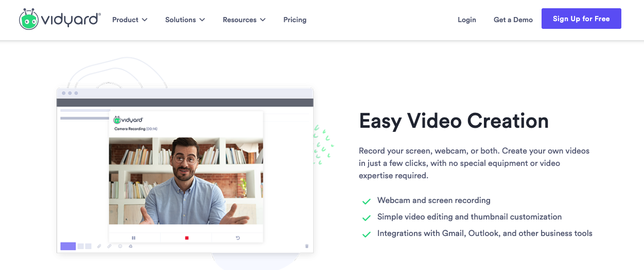
Task: Click the trash icon in the illustration
Action: [x=307, y=246]
